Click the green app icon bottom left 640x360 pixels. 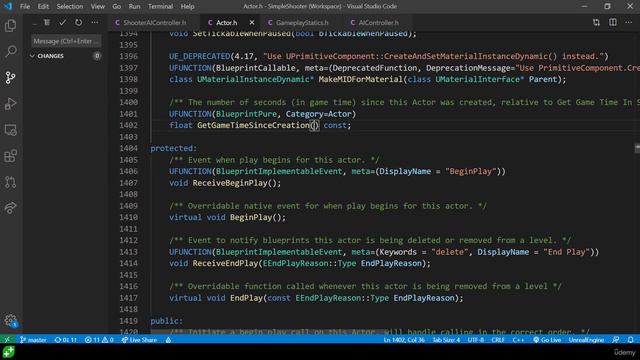8,352
